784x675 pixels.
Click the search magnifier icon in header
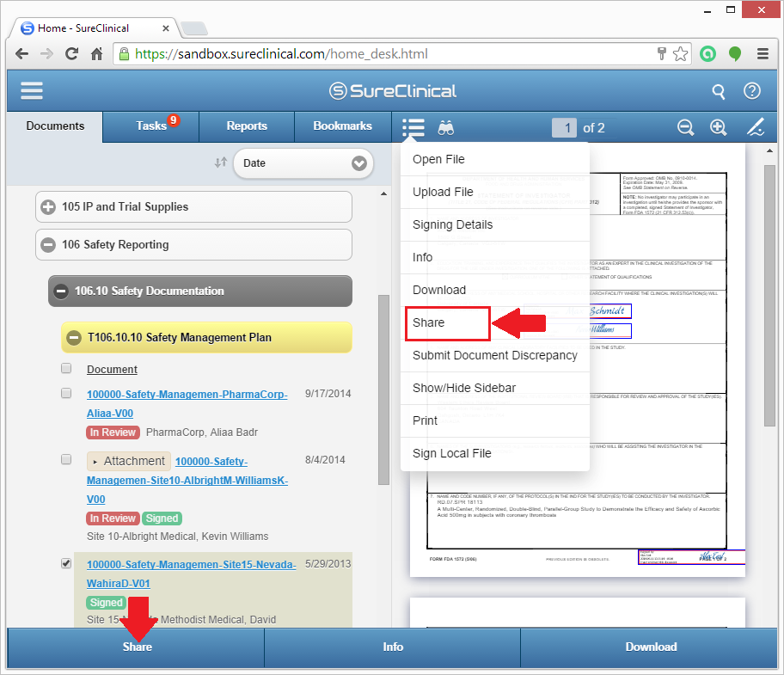point(718,91)
